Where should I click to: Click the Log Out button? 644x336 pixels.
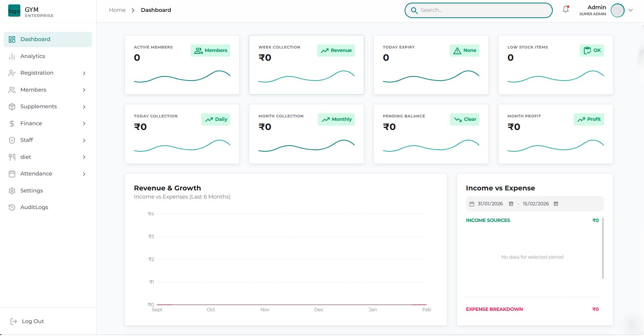33,321
